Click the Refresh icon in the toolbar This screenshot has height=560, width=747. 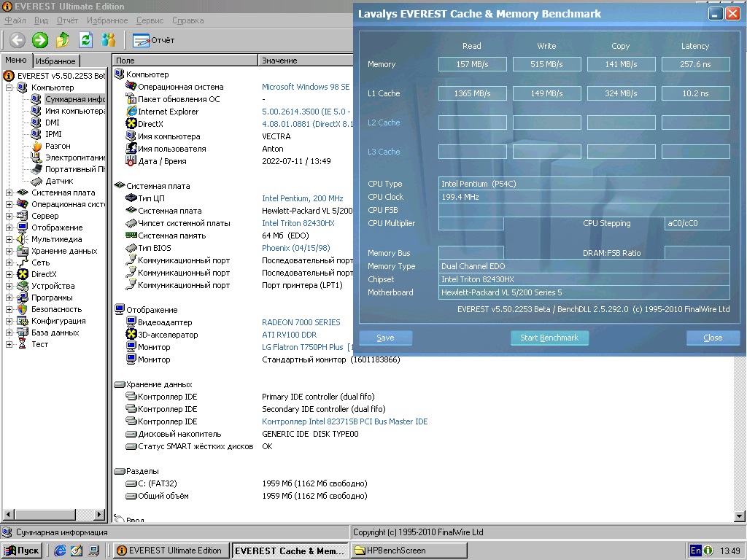(x=86, y=40)
